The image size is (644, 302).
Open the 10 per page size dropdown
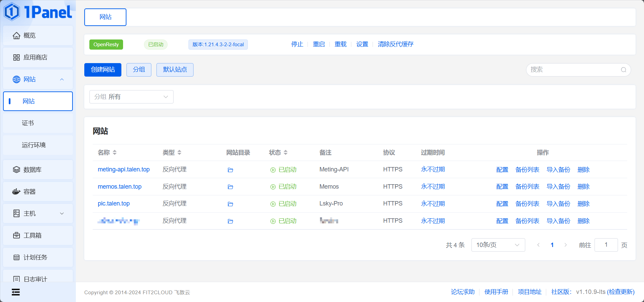coord(498,245)
